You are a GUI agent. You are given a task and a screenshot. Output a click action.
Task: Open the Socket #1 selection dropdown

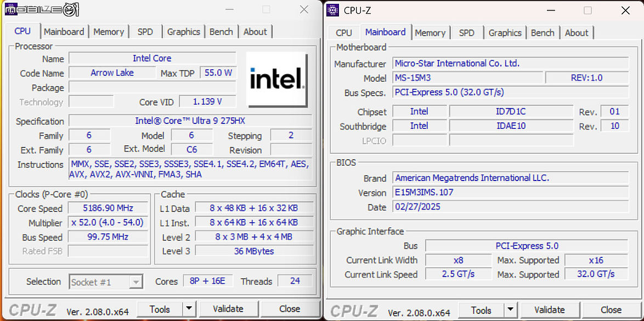pos(106,282)
